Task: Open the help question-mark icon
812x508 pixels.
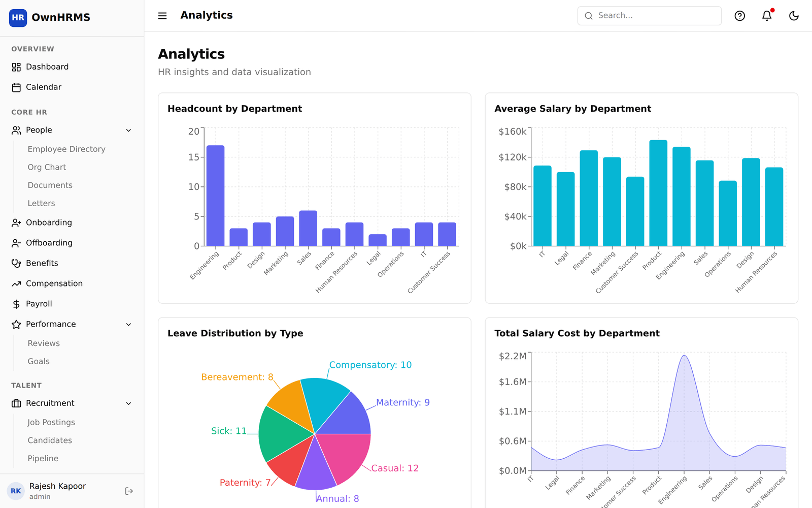Action: click(x=740, y=16)
